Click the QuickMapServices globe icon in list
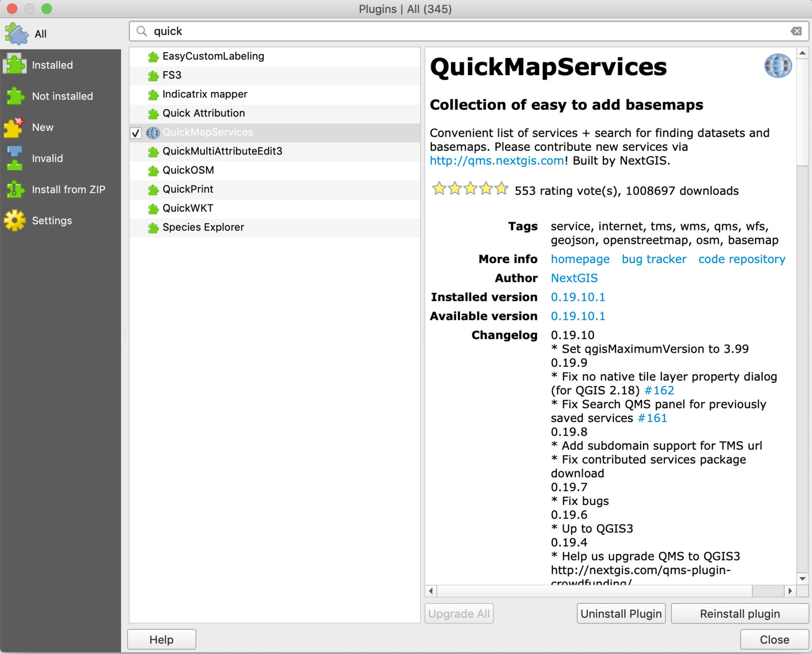The image size is (812, 654). (x=153, y=133)
